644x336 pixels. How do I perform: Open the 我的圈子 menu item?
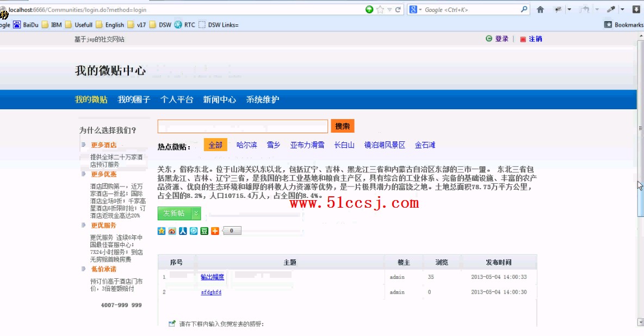[x=134, y=99]
